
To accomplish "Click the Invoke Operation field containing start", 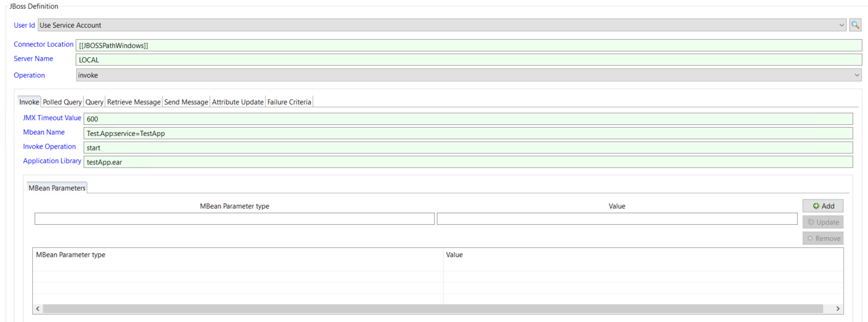I will pyautogui.click(x=468, y=147).
